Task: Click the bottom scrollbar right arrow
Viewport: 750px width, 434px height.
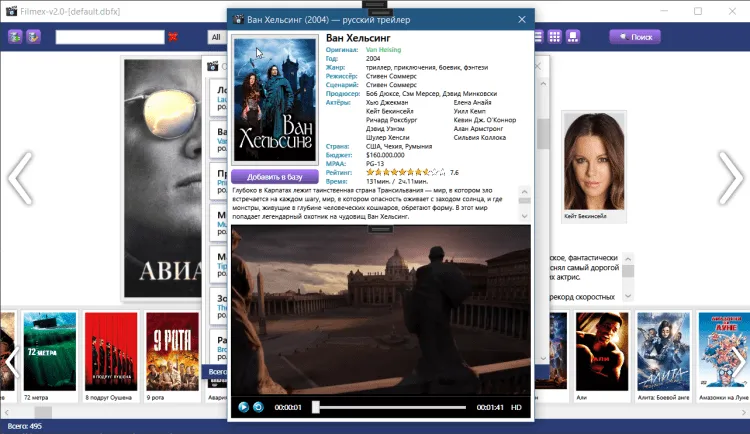Action: point(743,412)
